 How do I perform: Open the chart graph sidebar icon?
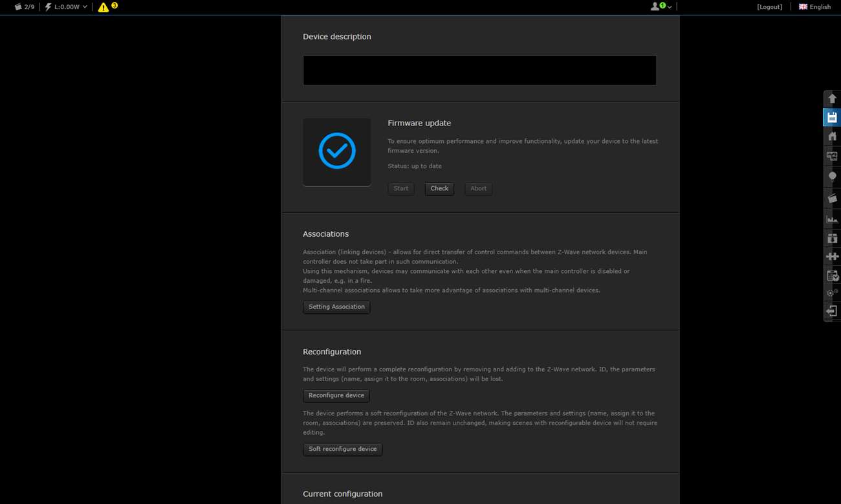coord(832,219)
